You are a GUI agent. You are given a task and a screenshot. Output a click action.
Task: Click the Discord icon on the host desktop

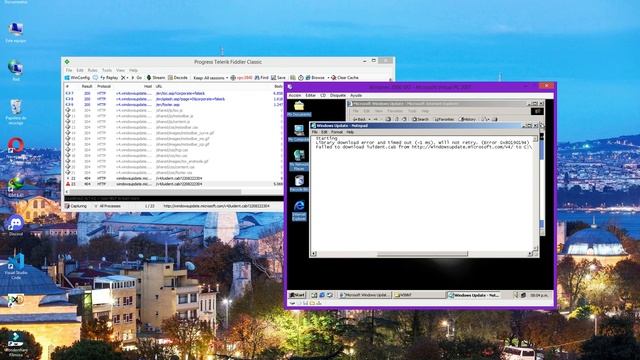click(x=16, y=225)
